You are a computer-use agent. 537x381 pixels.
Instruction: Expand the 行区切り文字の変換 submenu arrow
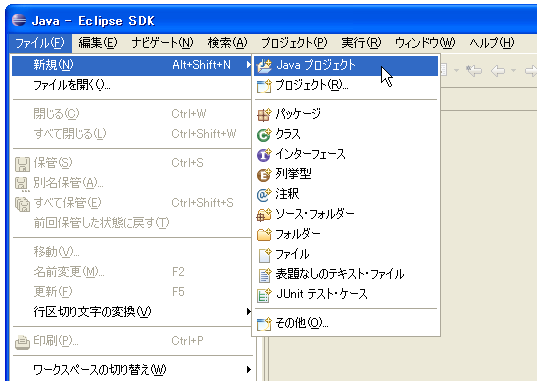[249, 311]
